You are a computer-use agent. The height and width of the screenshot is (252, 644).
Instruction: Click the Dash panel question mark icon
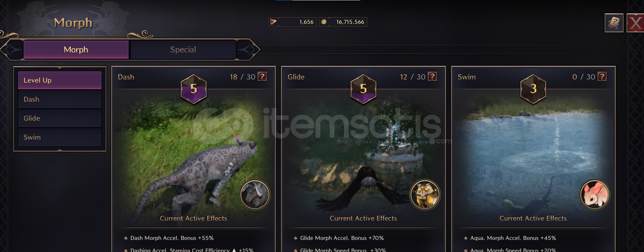click(x=262, y=76)
